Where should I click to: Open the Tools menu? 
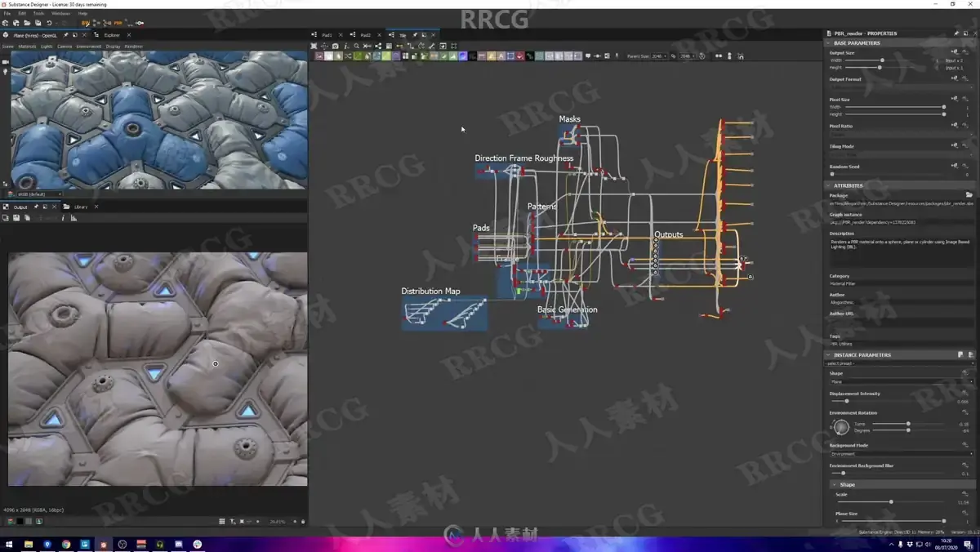point(38,14)
